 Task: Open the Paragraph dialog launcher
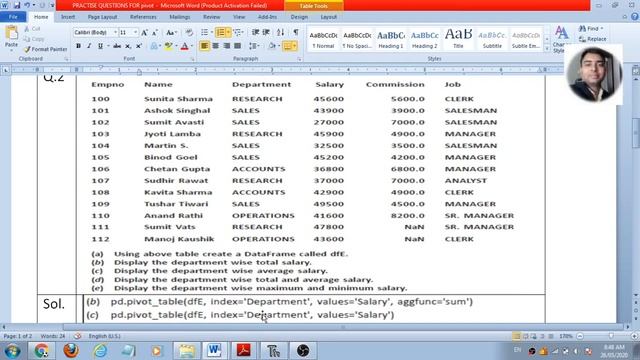(300, 59)
